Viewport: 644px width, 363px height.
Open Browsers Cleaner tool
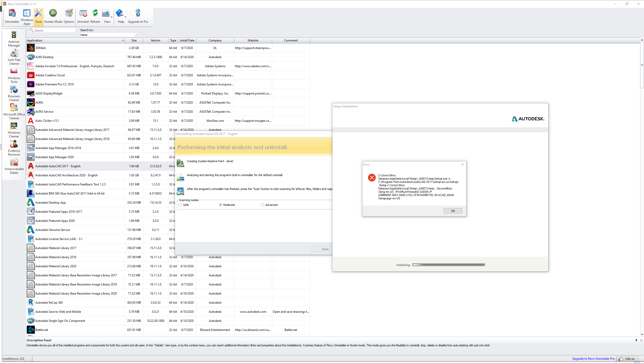[14, 93]
